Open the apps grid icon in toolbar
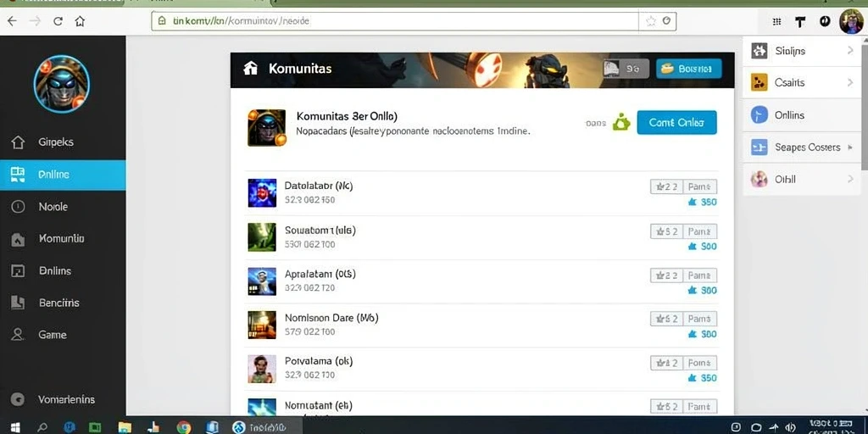 [x=776, y=21]
